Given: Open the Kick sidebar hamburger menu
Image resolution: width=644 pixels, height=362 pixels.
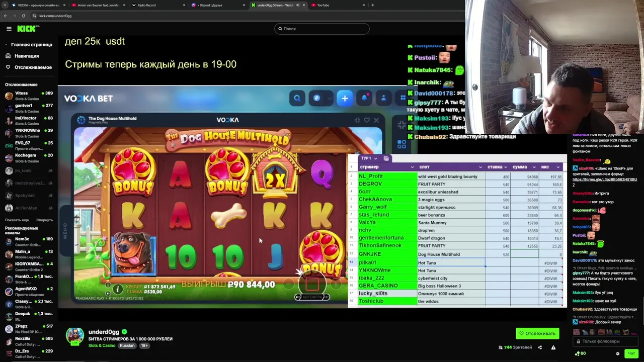Looking at the screenshot, I should click(9, 29).
